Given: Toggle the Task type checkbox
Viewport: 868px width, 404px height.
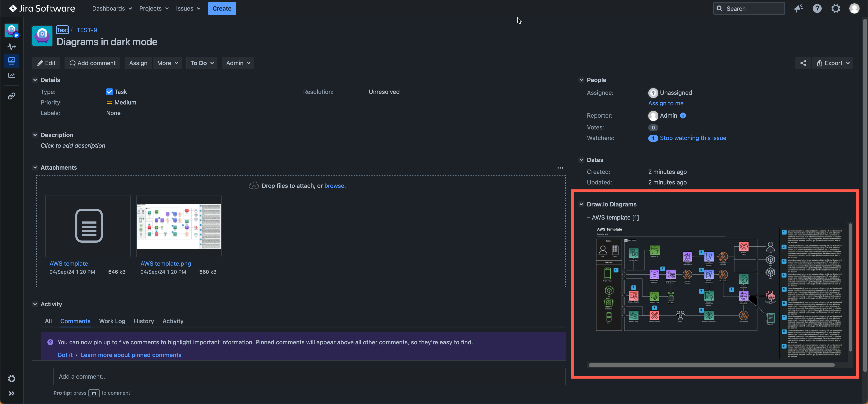Looking at the screenshot, I should [x=109, y=91].
